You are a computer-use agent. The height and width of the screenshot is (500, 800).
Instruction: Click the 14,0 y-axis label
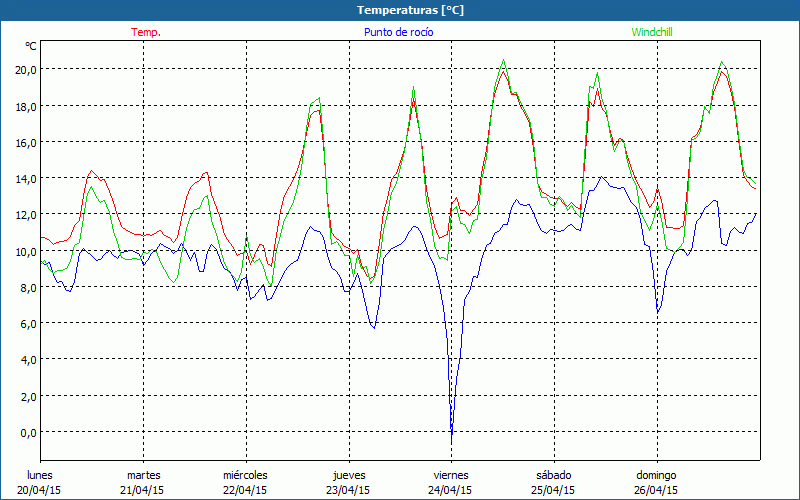[x=26, y=178]
